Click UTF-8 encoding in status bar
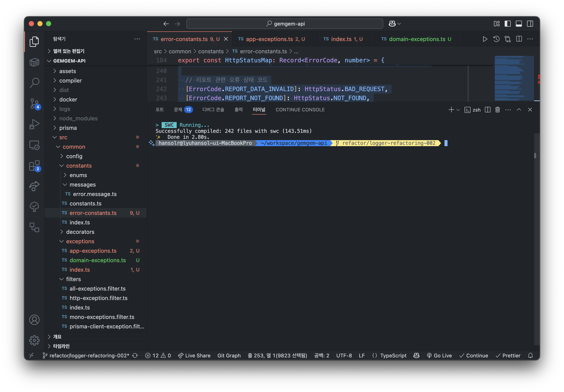Image resolution: width=564 pixels, height=392 pixels. pos(344,355)
